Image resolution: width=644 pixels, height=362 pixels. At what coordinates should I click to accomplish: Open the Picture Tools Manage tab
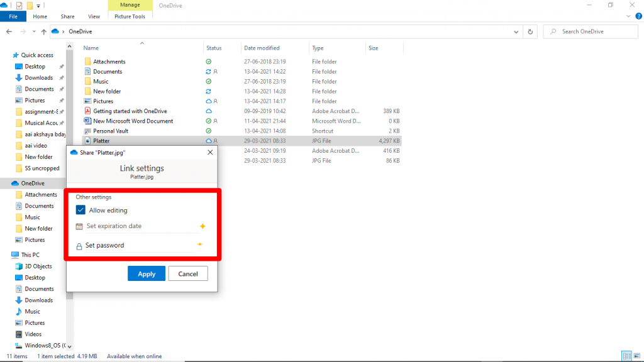(x=130, y=4)
